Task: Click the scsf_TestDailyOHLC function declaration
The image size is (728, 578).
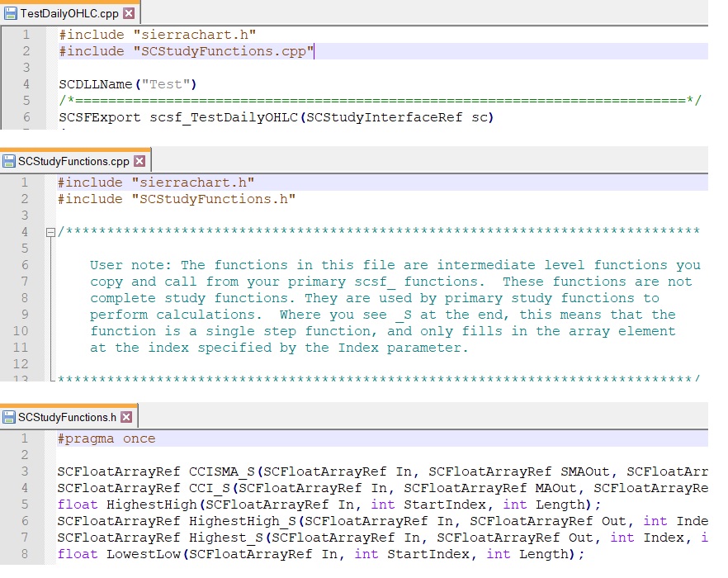Action: tap(277, 117)
